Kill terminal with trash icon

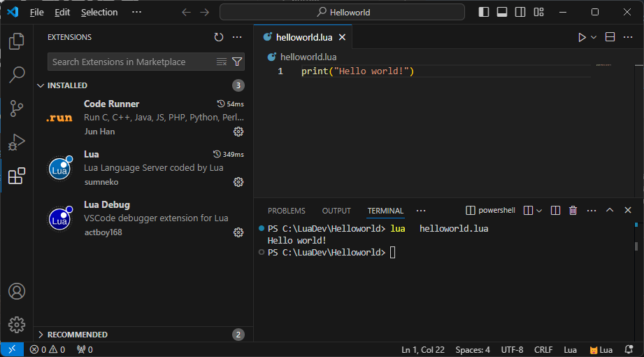pos(573,211)
